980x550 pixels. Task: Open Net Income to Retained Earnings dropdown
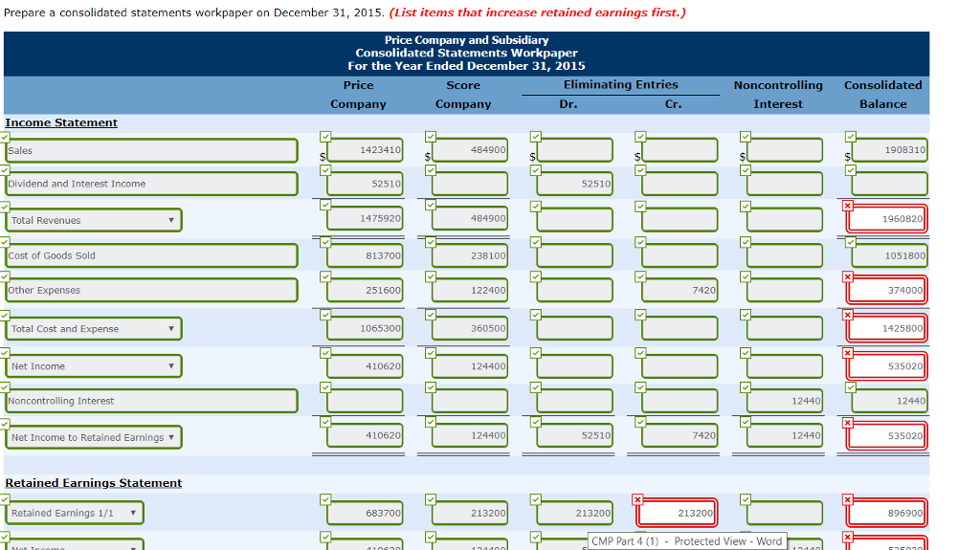click(x=93, y=437)
